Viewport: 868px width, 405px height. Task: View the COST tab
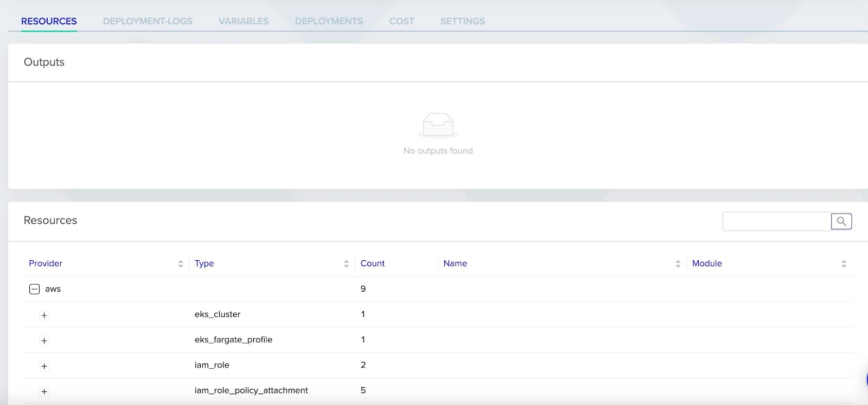point(401,21)
